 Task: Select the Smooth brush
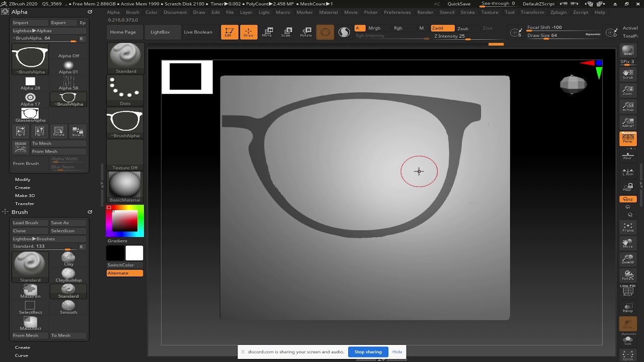coord(68,308)
